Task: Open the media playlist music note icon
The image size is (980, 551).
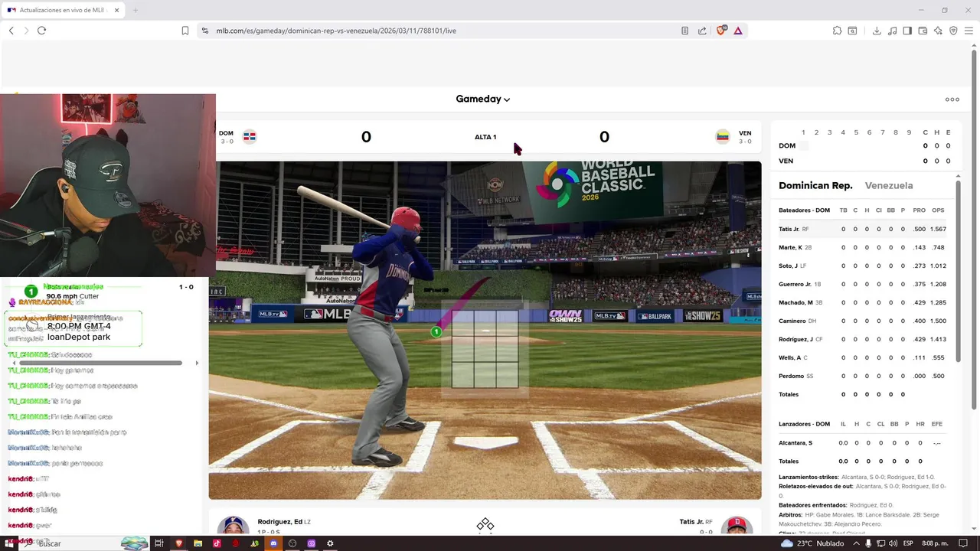Action: (x=892, y=31)
